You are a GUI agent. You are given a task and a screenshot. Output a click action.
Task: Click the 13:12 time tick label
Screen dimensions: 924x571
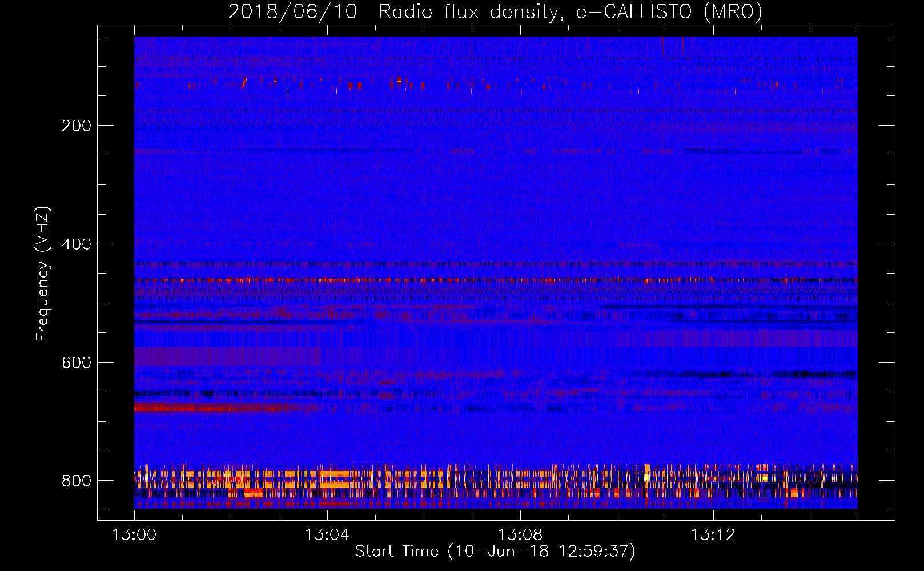tap(713, 535)
